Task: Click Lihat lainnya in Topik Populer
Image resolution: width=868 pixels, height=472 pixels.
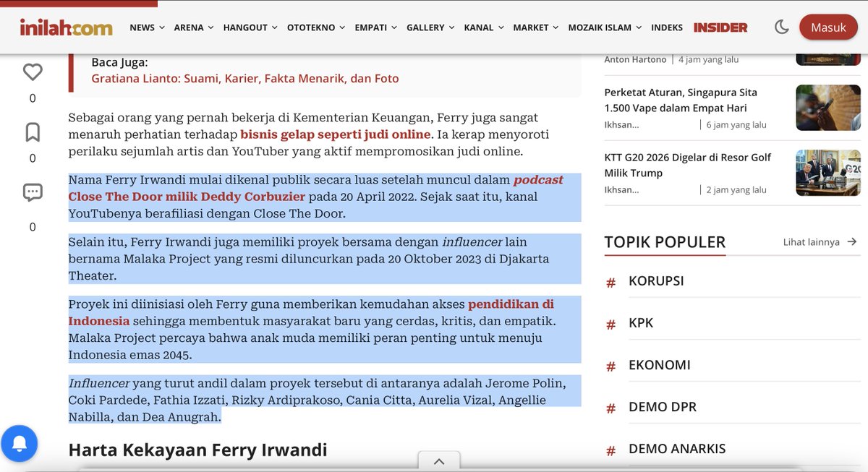Action: (820, 242)
